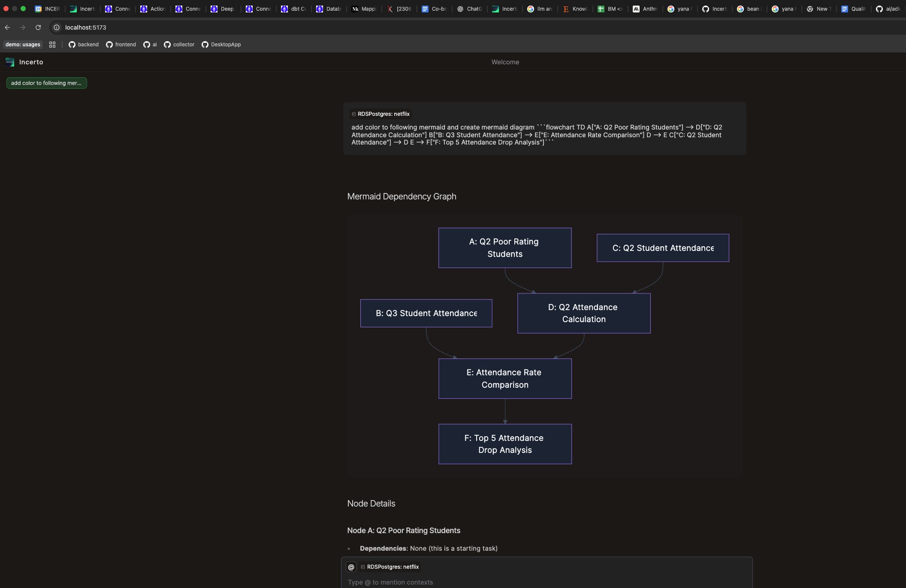Viewport: 906px width, 588px height.
Task: Switch to the Anthr browser tab
Action: tap(646, 9)
